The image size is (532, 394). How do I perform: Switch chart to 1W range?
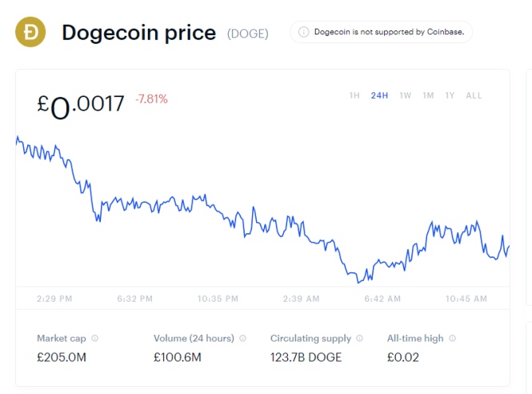406,96
